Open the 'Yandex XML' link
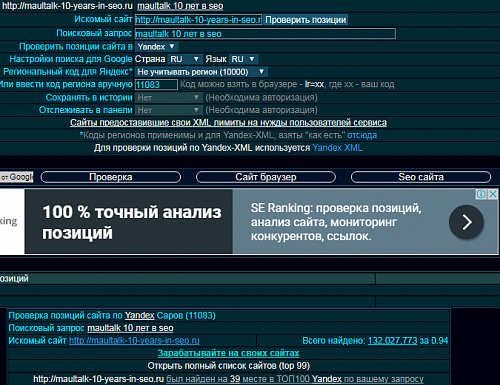Image resolution: width=500 pixels, height=385 pixels. click(337, 148)
